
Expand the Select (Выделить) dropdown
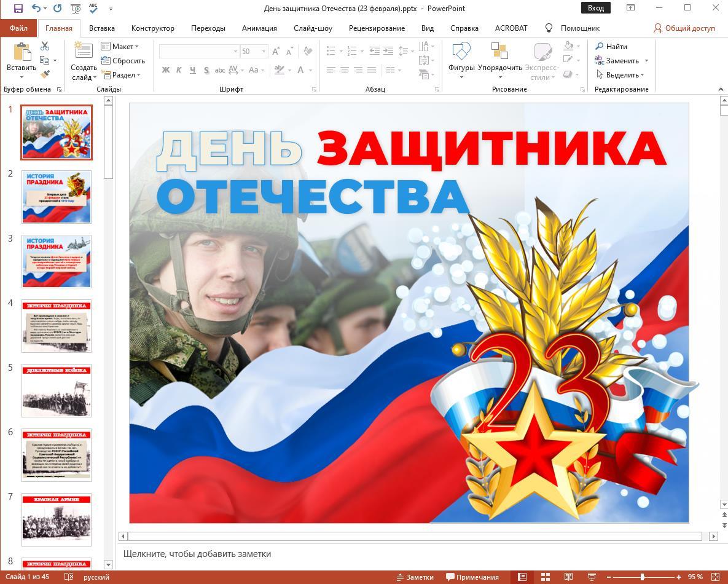(620, 74)
